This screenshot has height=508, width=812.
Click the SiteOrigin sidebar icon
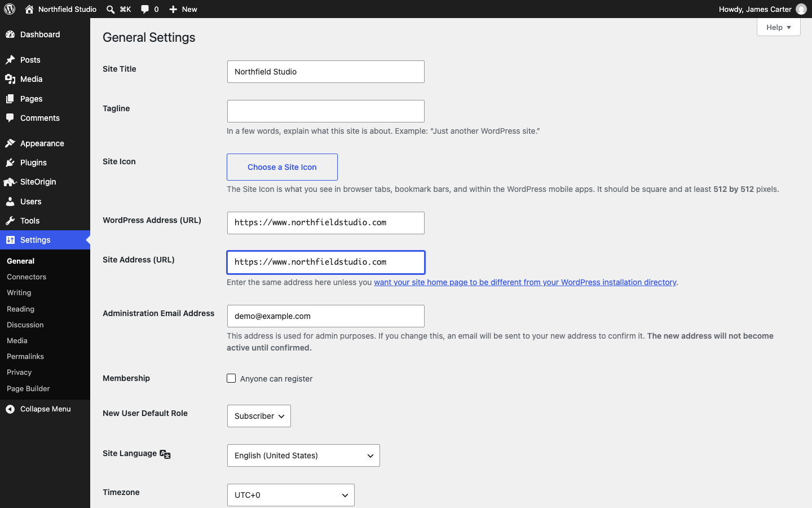point(10,182)
